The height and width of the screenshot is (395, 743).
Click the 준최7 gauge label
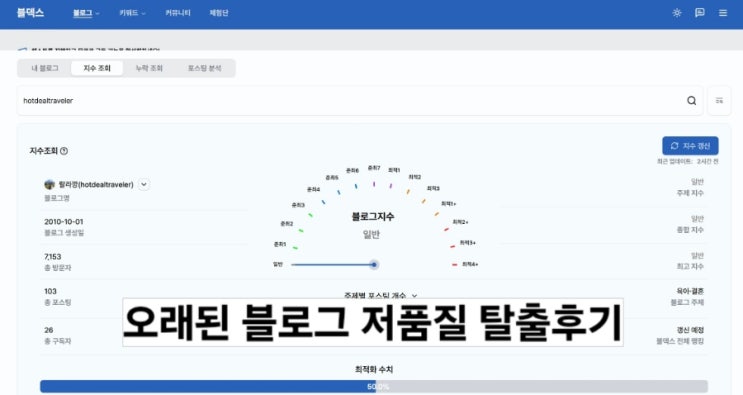pyautogui.click(x=374, y=168)
